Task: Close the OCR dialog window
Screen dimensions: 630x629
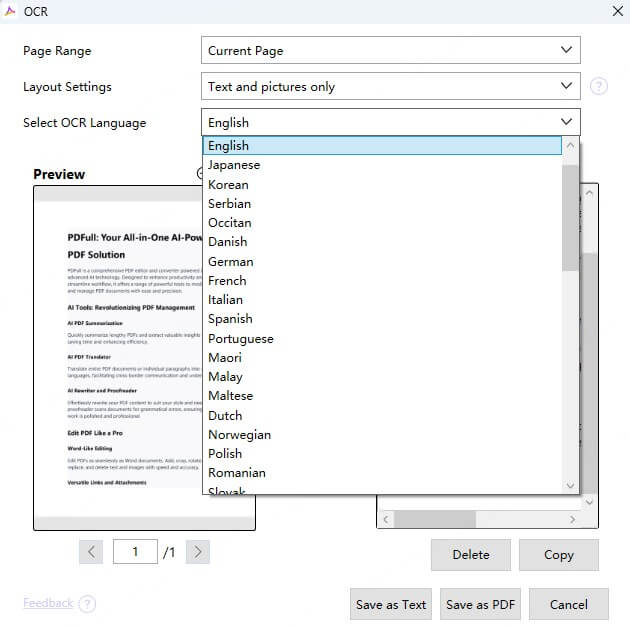Action: pyautogui.click(x=617, y=11)
